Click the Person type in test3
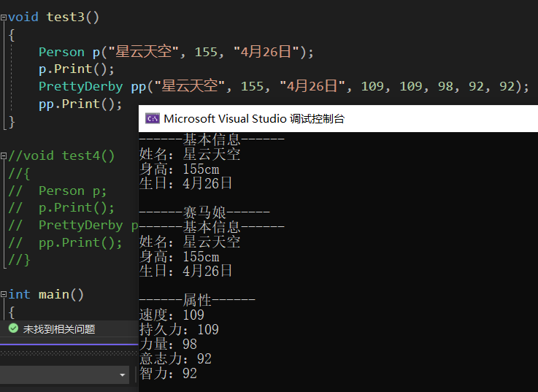The width and height of the screenshot is (538, 392). tap(61, 52)
